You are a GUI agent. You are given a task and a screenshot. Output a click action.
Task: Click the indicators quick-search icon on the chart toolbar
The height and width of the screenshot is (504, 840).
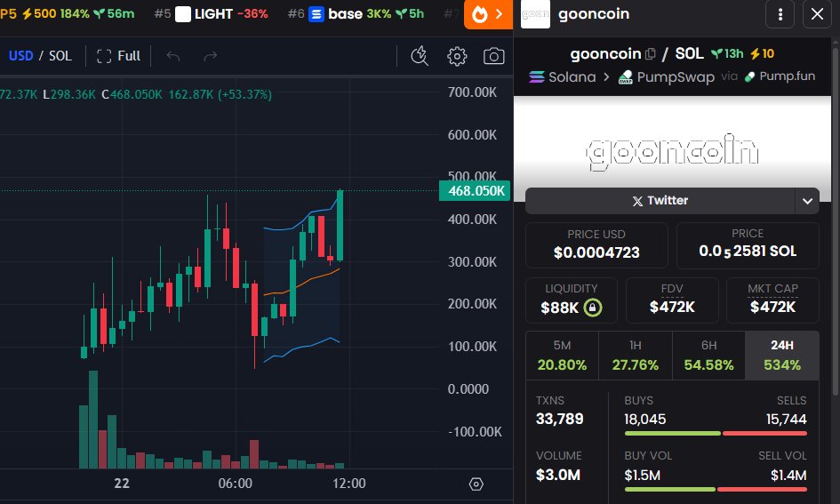pos(420,56)
